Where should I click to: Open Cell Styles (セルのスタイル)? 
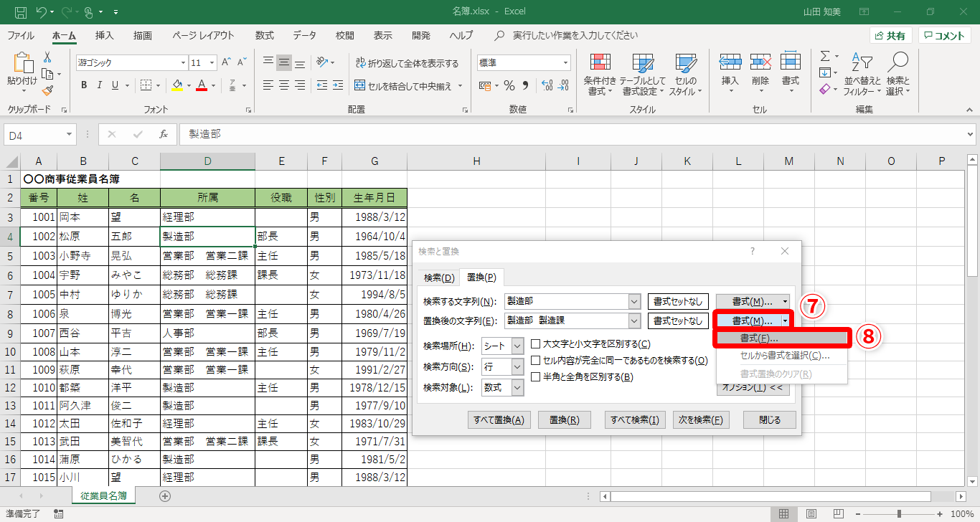tap(686, 75)
